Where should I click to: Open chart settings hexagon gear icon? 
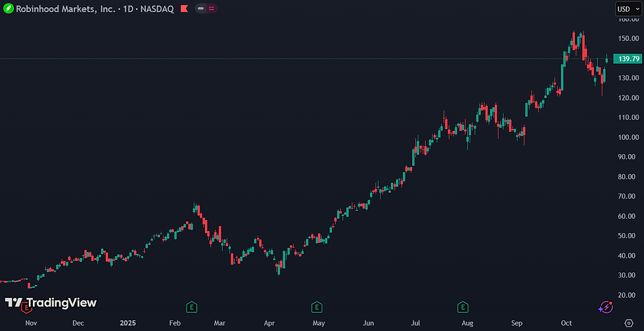628,323
